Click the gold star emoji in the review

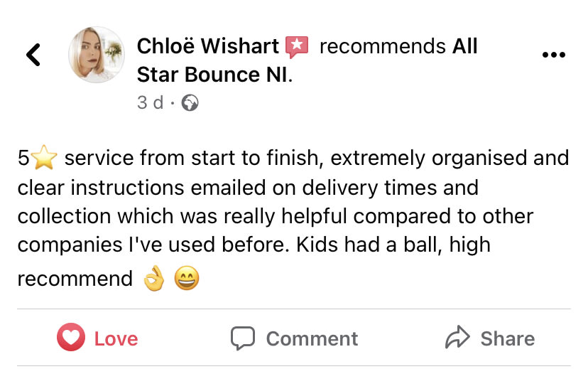tap(43, 159)
